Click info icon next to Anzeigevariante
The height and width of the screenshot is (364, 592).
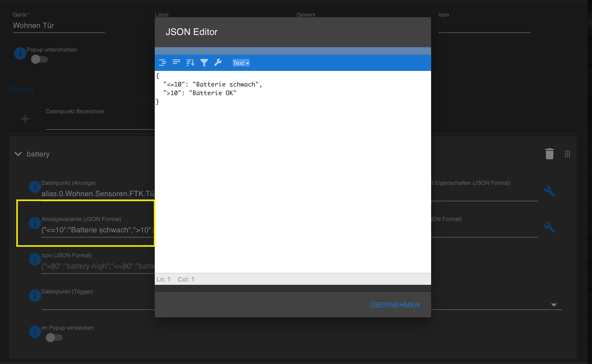tap(35, 223)
